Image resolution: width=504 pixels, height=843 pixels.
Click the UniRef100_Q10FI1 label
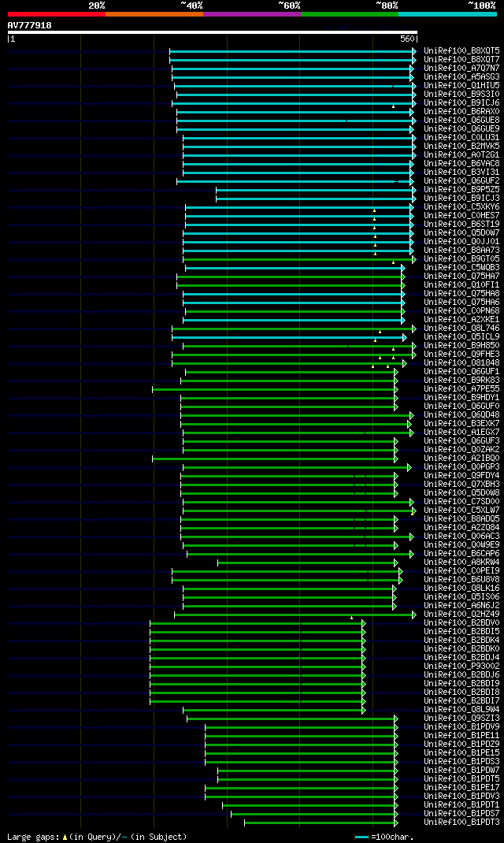461,285
